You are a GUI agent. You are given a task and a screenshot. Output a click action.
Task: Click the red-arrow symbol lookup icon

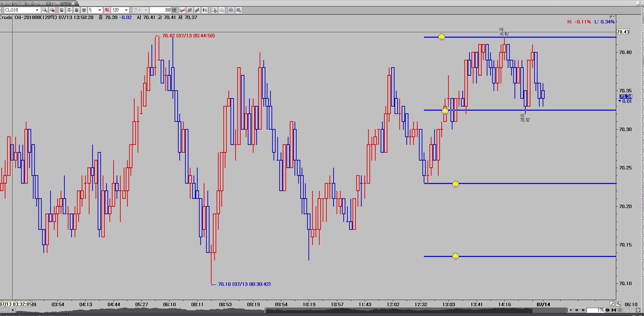pos(52,10)
